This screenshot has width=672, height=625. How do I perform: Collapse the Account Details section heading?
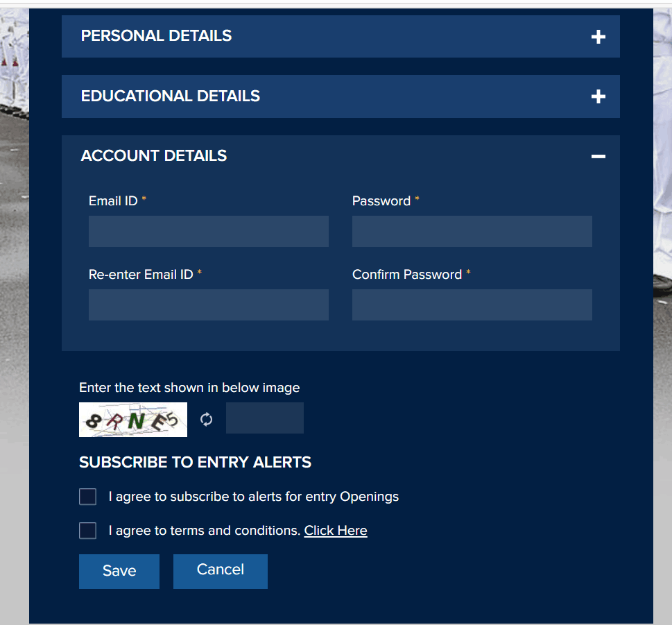click(x=153, y=156)
